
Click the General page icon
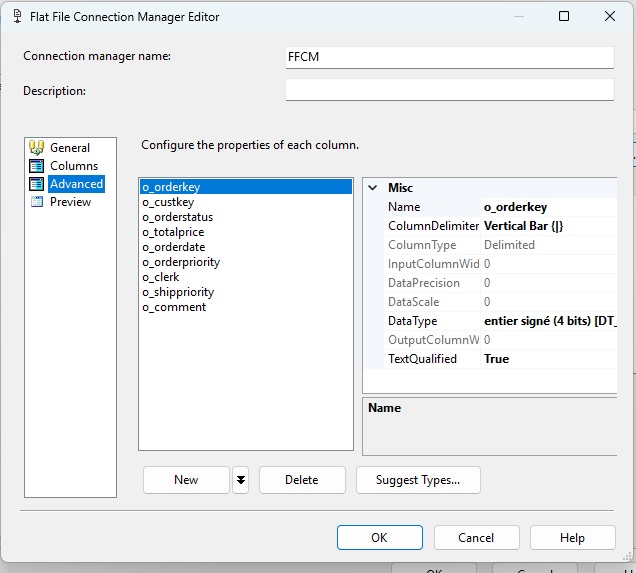point(37,148)
